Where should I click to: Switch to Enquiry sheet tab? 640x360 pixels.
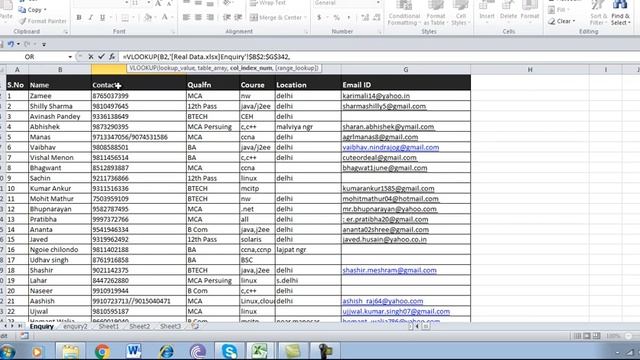pos(42,327)
